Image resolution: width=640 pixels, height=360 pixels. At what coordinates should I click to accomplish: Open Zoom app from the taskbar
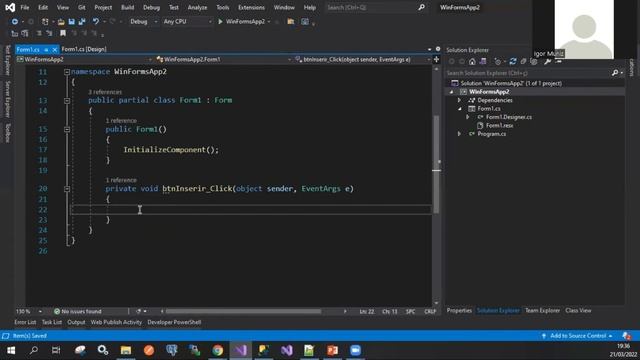click(x=356, y=350)
